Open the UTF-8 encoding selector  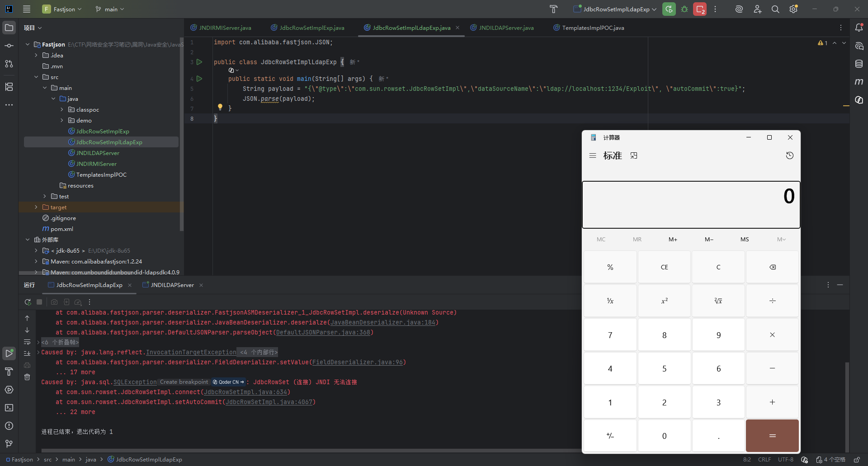click(x=786, y=460)
